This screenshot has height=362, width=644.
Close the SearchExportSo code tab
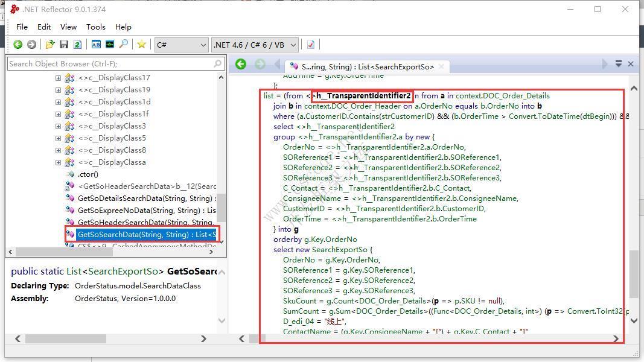440,66
